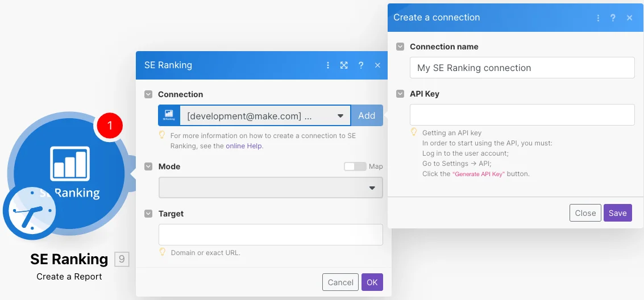Click the lightbulb hint icon under Target
The image size is (644, 300).
[162, 252]
